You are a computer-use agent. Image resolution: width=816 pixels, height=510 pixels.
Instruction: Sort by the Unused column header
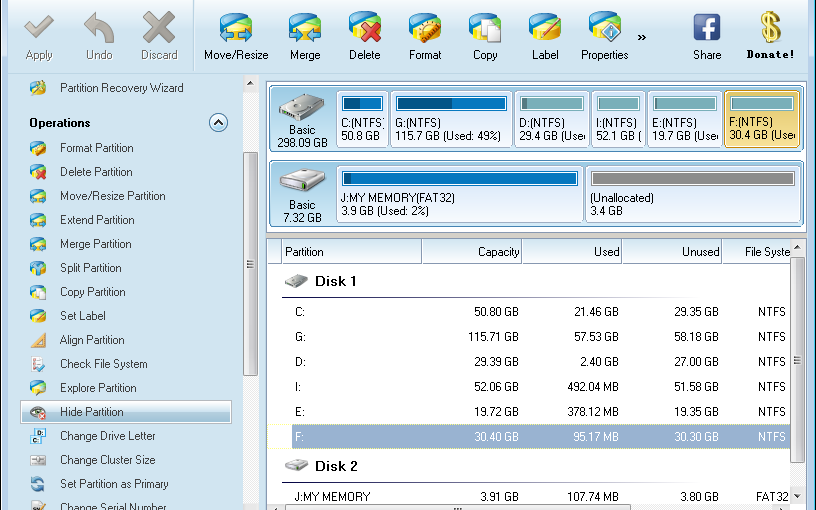(672, 252)
